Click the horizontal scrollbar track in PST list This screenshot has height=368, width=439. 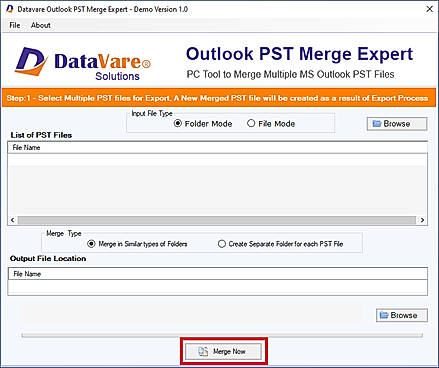point(217,220)
